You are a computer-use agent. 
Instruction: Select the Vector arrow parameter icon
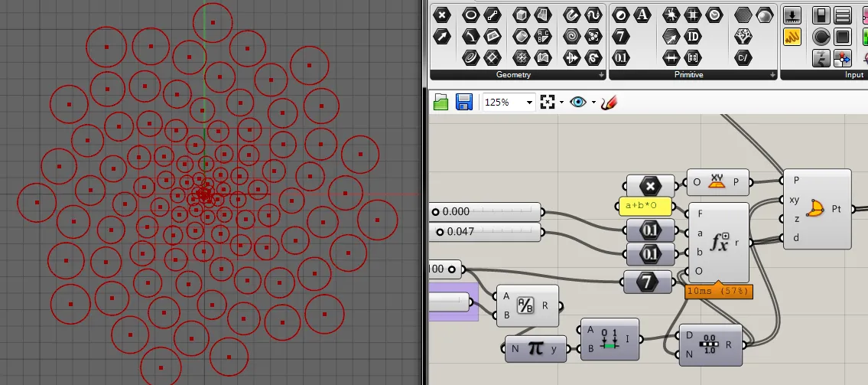point(441,37)
